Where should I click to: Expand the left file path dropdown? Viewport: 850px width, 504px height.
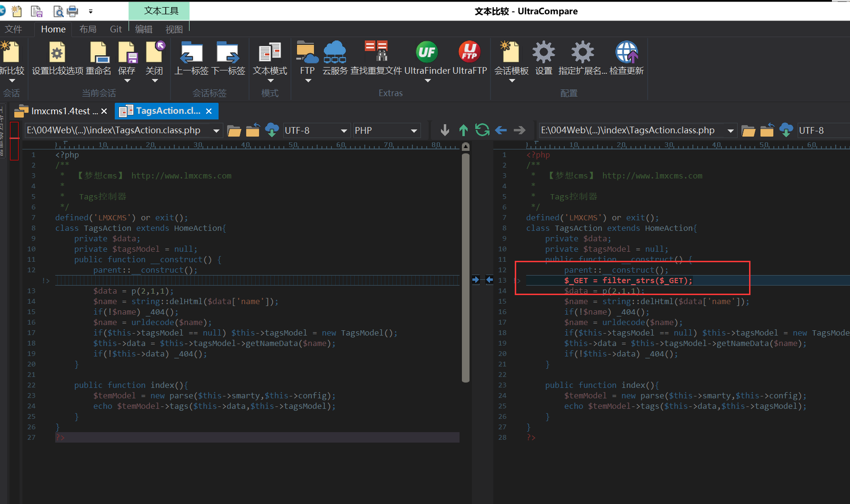tap(216, 130)
